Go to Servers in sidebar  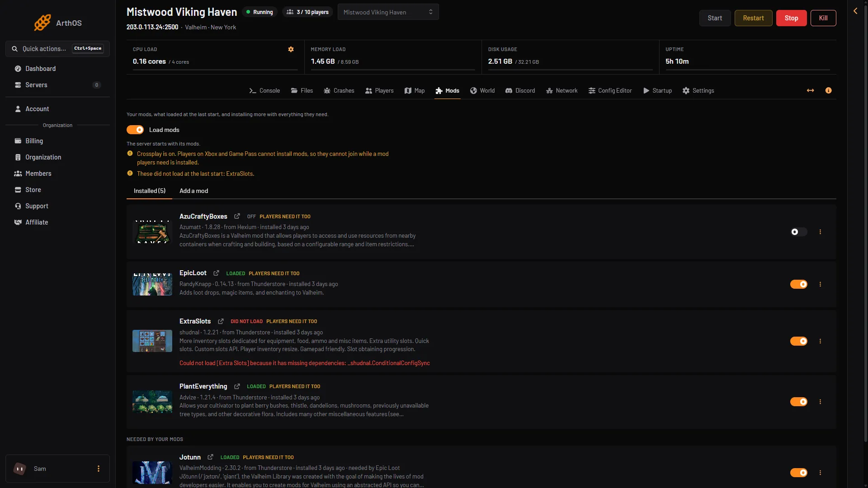click(58, 85)
